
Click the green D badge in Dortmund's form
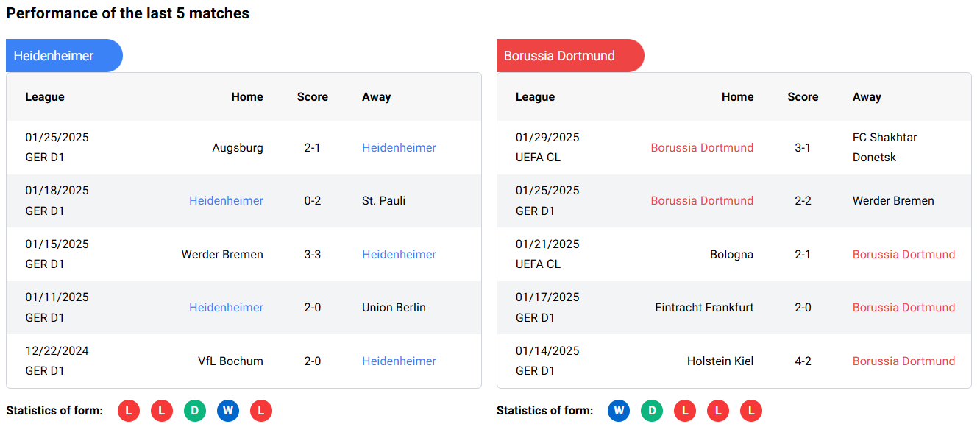click(652, 411)
